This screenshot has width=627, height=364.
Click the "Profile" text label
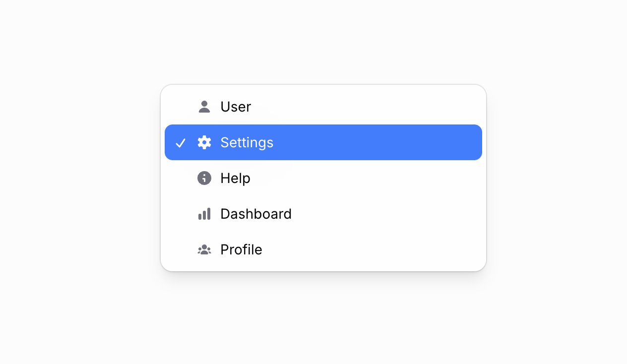click(x=241, y=249)
